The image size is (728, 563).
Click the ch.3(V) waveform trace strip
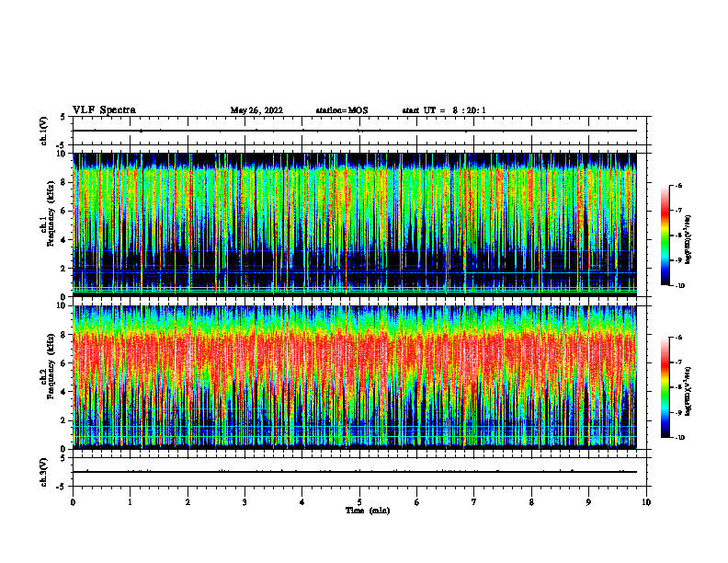(355, 472)
